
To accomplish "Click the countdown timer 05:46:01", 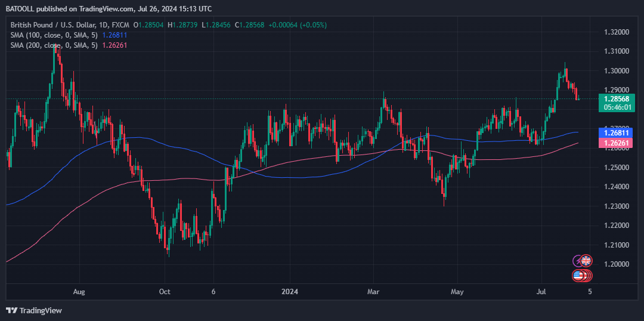I will click(617, 107).
